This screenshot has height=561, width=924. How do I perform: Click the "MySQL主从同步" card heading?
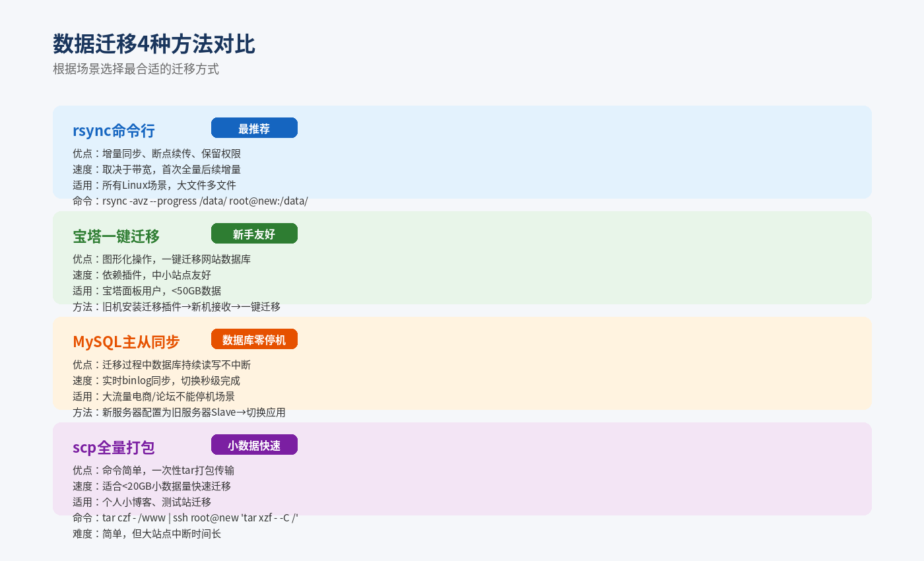click(x=126, y=342)
